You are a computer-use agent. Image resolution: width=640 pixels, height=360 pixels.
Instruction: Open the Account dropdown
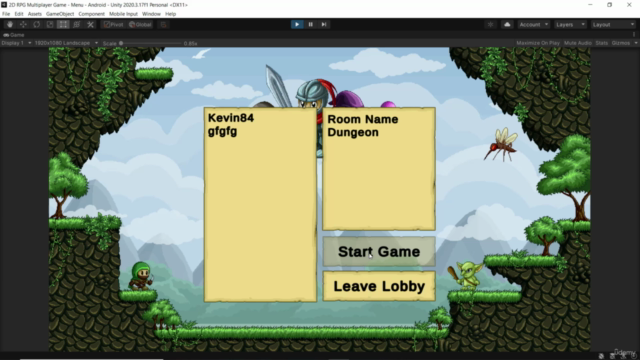click(533, 24)
